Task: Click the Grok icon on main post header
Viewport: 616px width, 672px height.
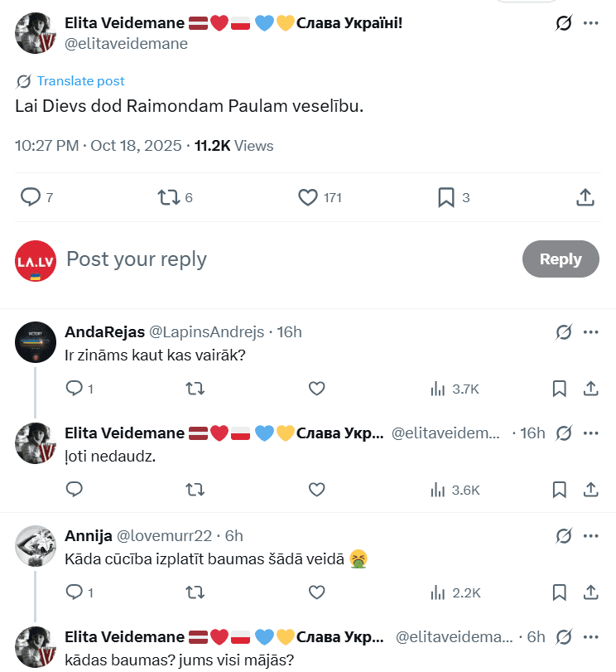Action: tap(564, 23)
